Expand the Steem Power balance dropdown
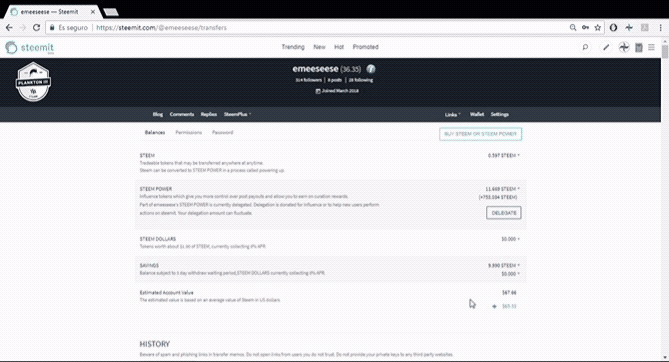Viewport: 669px width, 362px height. point(502,189)
